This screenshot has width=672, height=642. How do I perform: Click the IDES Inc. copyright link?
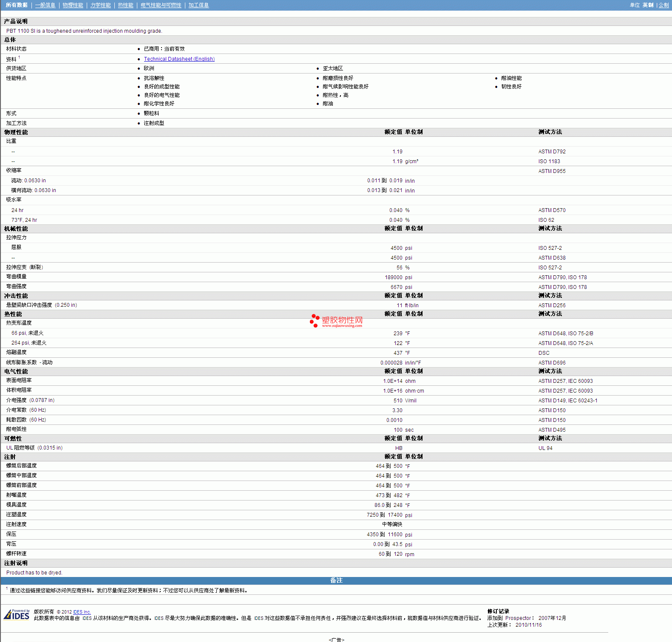[x=82, y=612]
